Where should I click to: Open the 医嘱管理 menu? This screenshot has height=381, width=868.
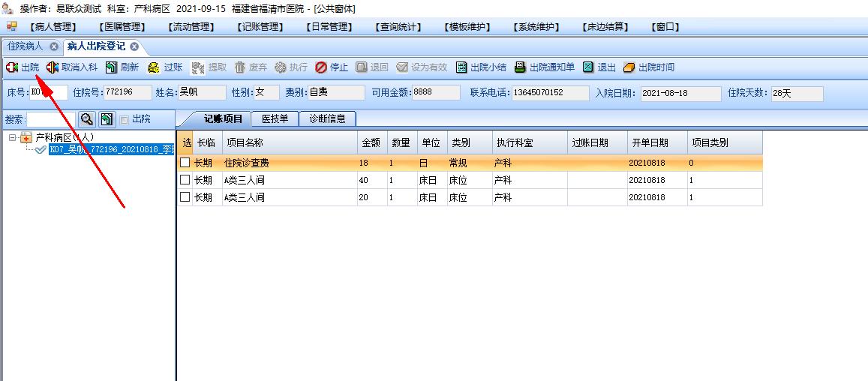coord(122,27)
